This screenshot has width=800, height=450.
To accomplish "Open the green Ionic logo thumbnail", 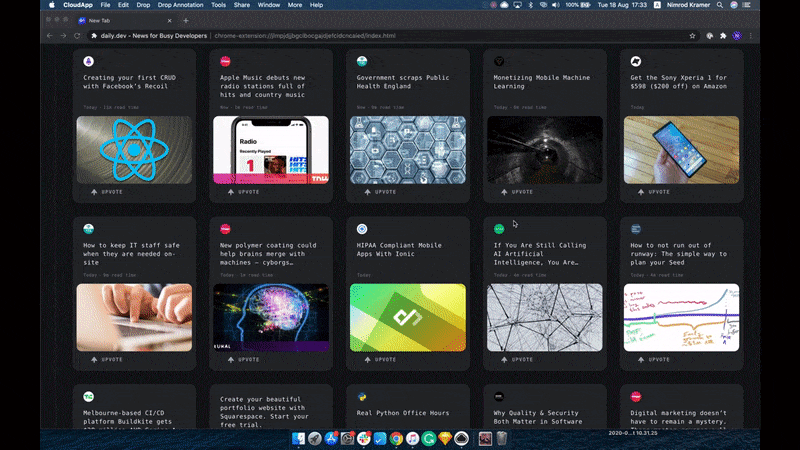I will click(x=408, y=317).
